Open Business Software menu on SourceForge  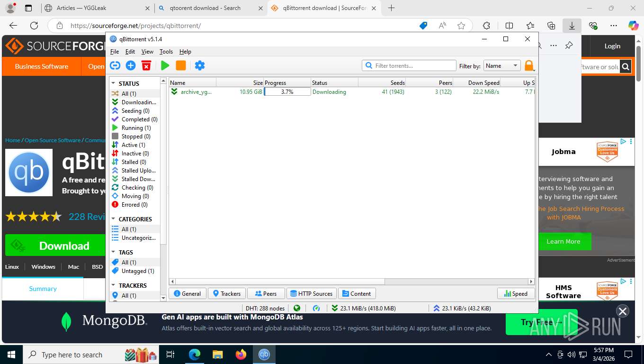(x=42, y=66)
